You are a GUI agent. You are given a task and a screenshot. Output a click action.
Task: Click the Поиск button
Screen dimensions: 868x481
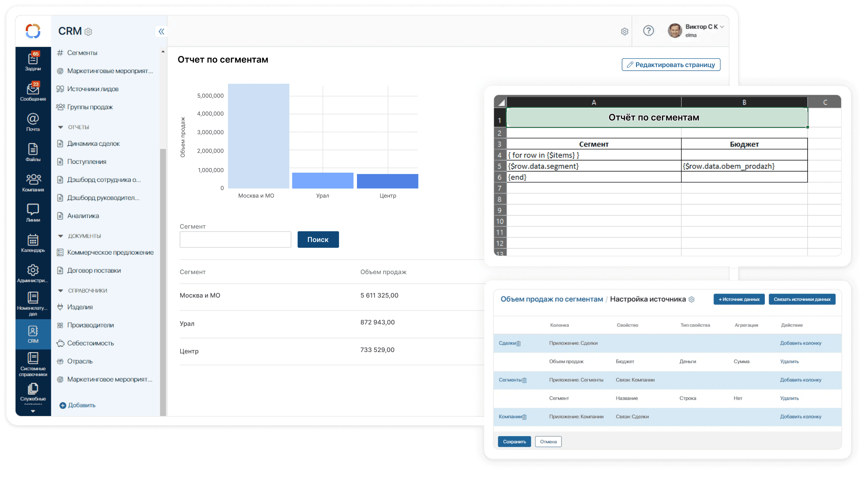(x=318, y=239)
